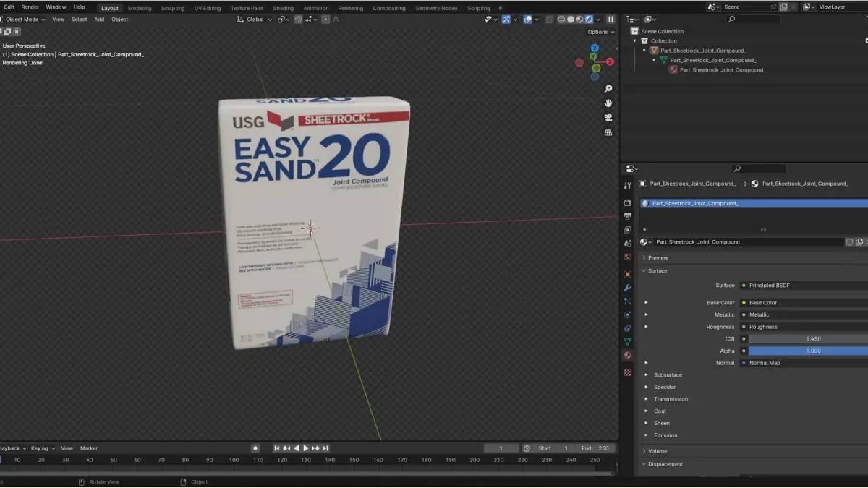Open the Object Mode dropdown
Screen dimensions: 868x488
24,20
